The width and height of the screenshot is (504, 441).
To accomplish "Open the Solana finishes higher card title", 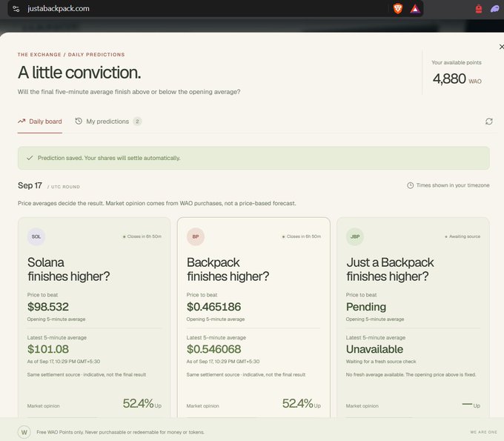I will (x=68, y=269).
